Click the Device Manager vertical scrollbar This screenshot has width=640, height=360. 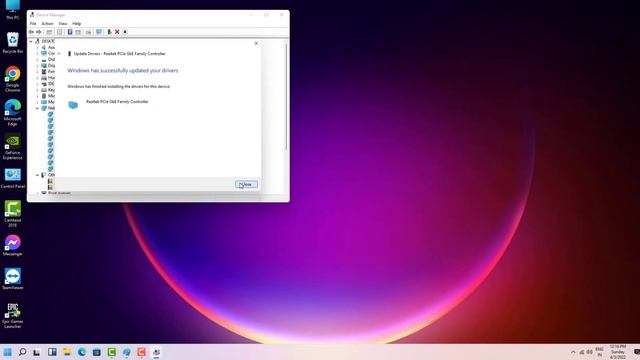(x=287, y=96)
